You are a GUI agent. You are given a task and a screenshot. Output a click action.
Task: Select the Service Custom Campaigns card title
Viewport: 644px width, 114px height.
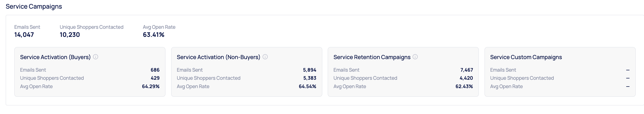point(526,57)
